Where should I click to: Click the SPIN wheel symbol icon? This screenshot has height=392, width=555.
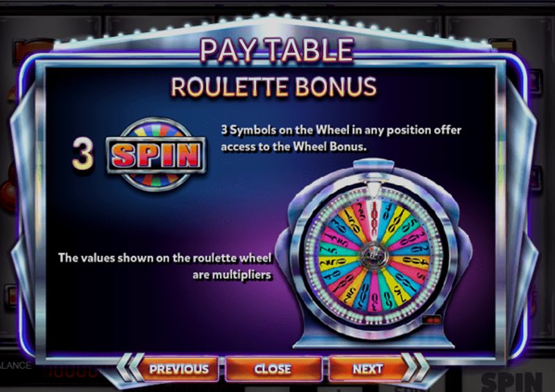click(156, 155)
